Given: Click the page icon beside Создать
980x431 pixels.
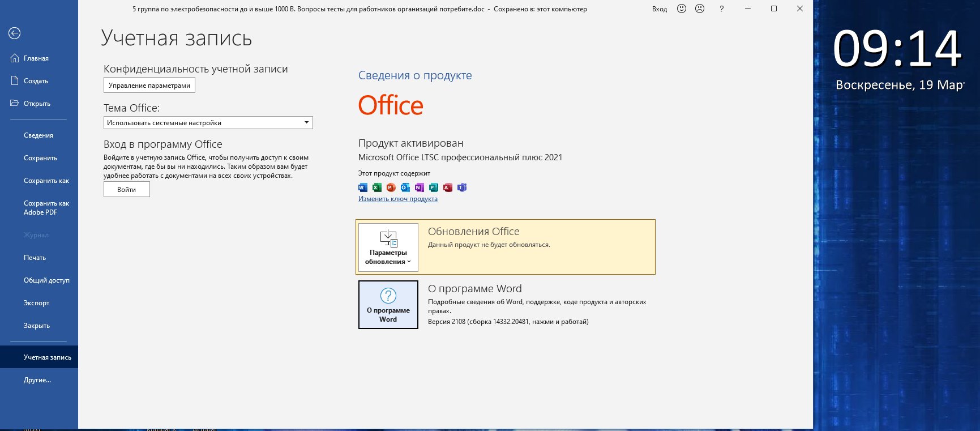Looking at the screenshot, I should pyautogui.click(x=15, y=80).
